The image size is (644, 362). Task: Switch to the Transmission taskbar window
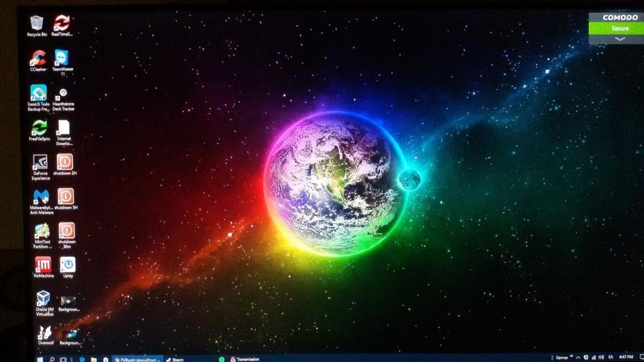pyautogui.click(x=245, y=359)
